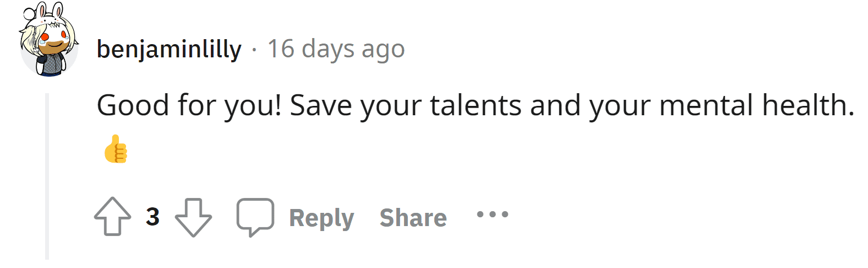Click the 'Good for you!' sentence

[x=189, y=105]
